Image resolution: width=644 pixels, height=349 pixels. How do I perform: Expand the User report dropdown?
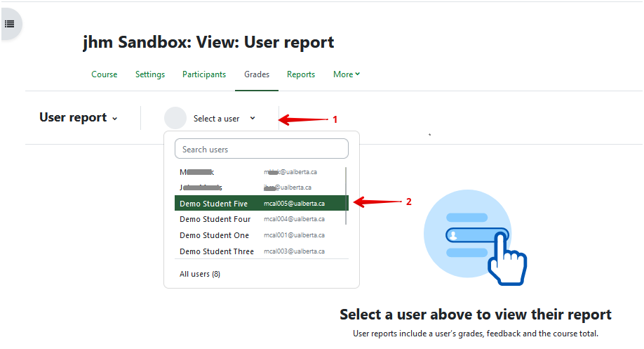point(79,118)
